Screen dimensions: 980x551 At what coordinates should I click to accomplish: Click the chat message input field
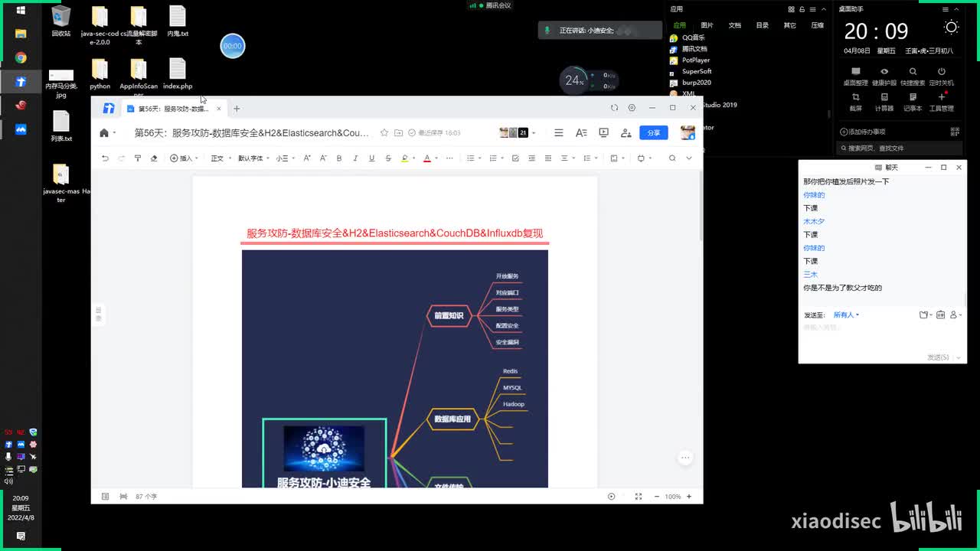pyautogui.click(x=880, y=337)
